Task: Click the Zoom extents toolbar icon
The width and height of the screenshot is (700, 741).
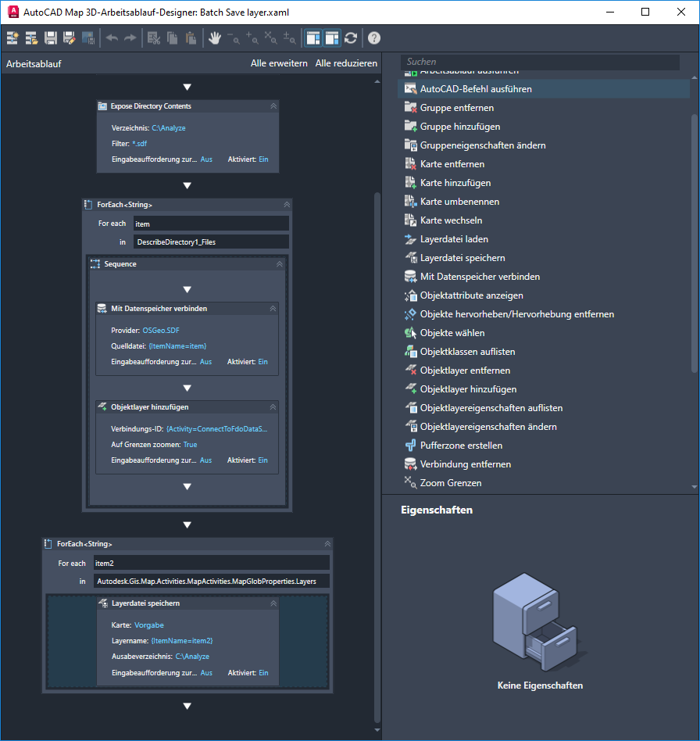Action: 270,38
